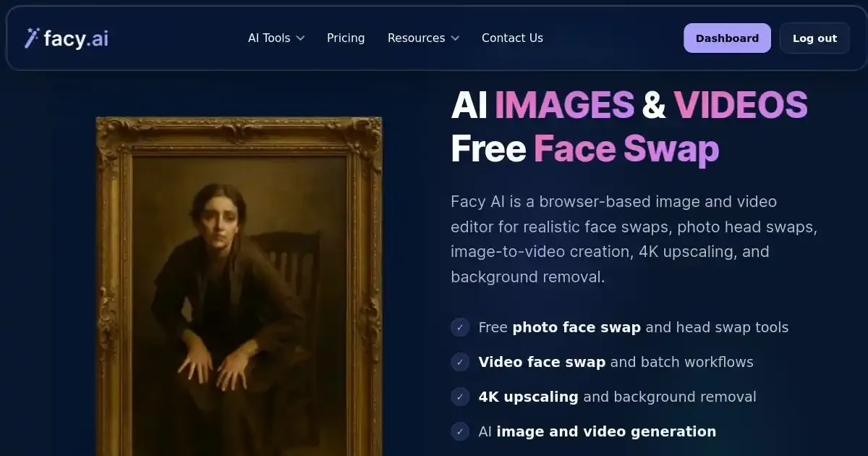Viewport: 868px width, 456px height.
Task: Click the checkmark icon beside AI image generation
Action: pos(460,431)
